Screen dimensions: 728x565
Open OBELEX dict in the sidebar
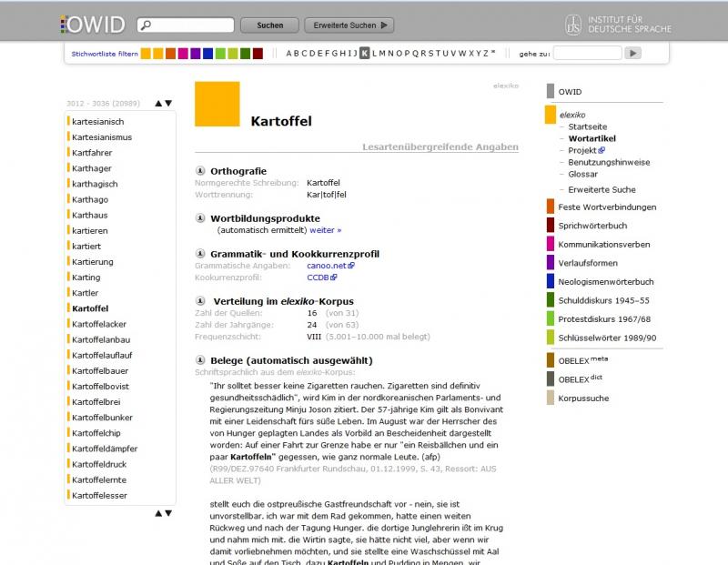click(580, 378)
